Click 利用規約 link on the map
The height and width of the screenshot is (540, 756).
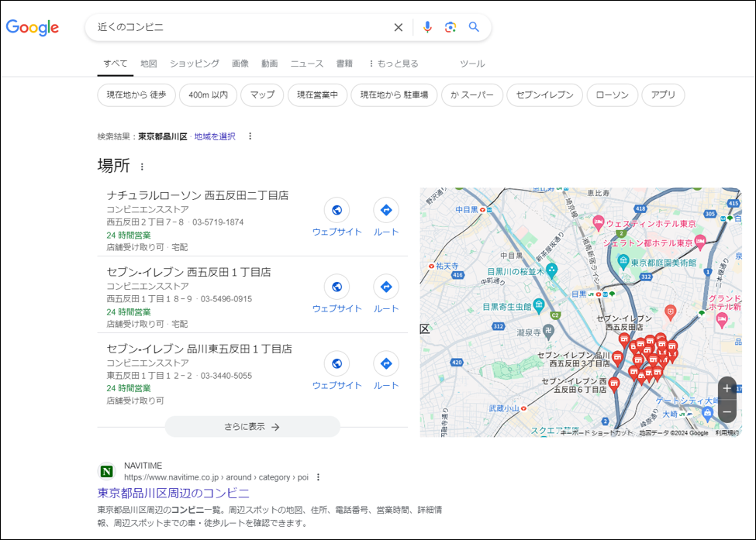(x=727, y=433)
